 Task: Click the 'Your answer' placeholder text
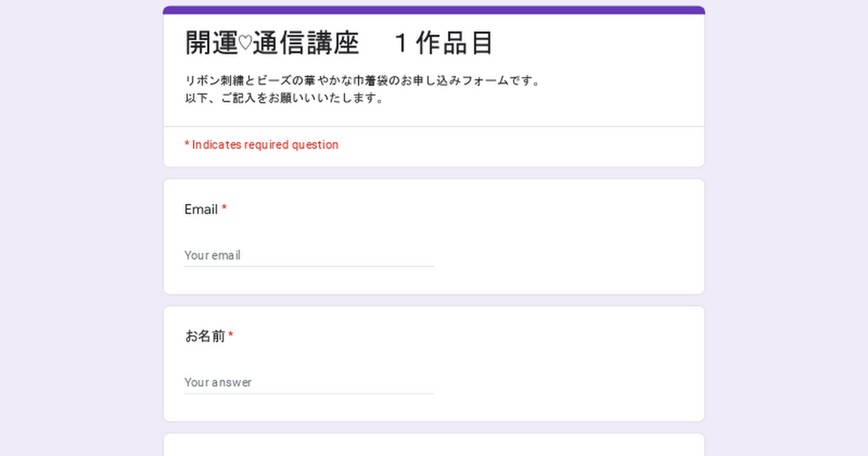click(218, 382)
